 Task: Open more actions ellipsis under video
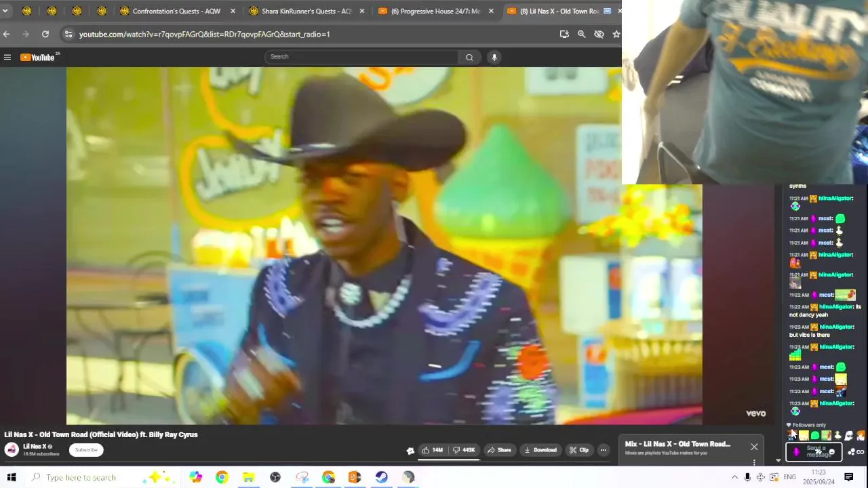pyautogui.click(x=603, y=450)
